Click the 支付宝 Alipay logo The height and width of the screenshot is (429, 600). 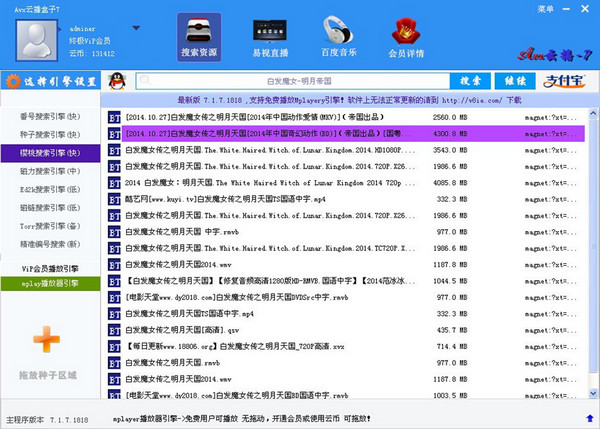click(x=557, y=80)
